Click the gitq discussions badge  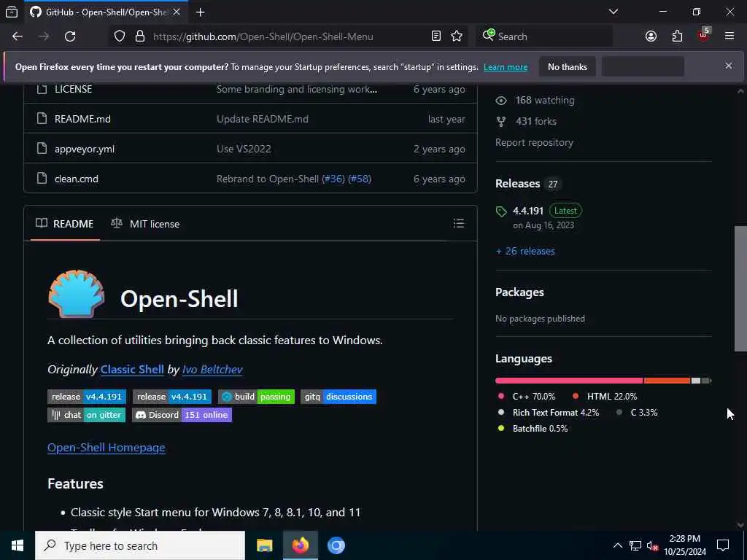pyautogui.click(x=338, y=397)
